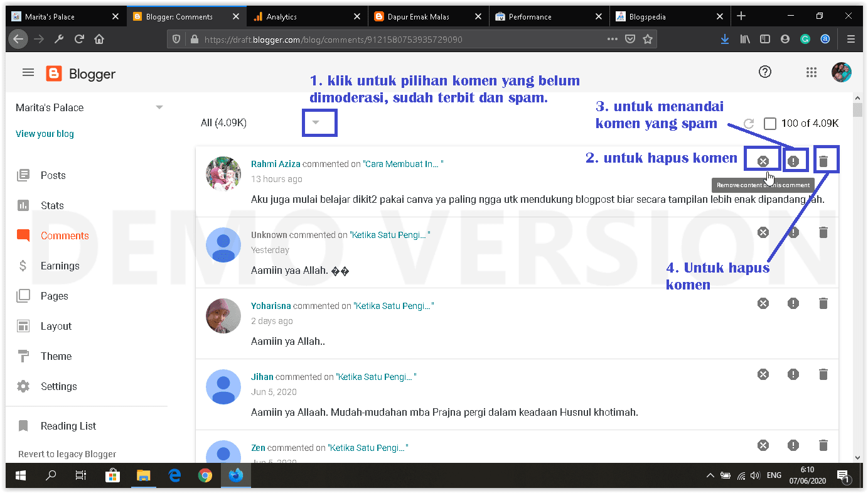Open the Blogger hamburger menu

click(x=28, y=73)
